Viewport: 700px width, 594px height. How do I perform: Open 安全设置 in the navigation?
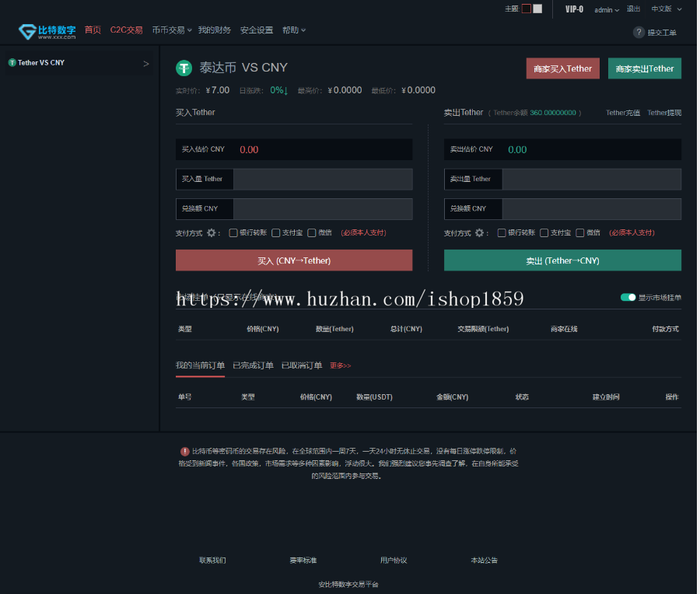point(256,30)
